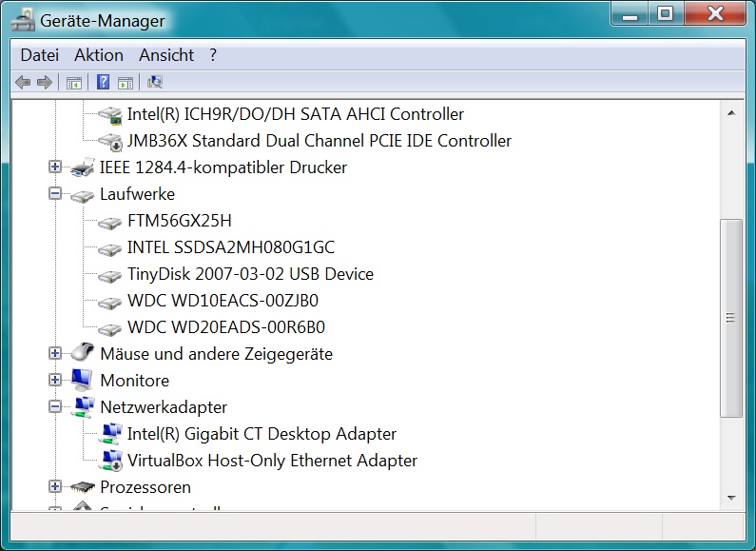756x551 pixels.
Task: Expand the Monitore tree node
Action: (x=55, y=380)
